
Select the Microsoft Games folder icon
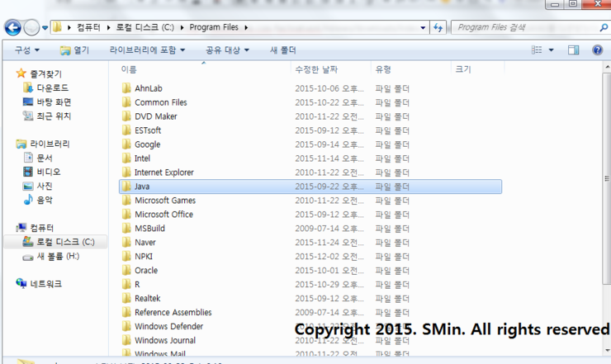126,201
